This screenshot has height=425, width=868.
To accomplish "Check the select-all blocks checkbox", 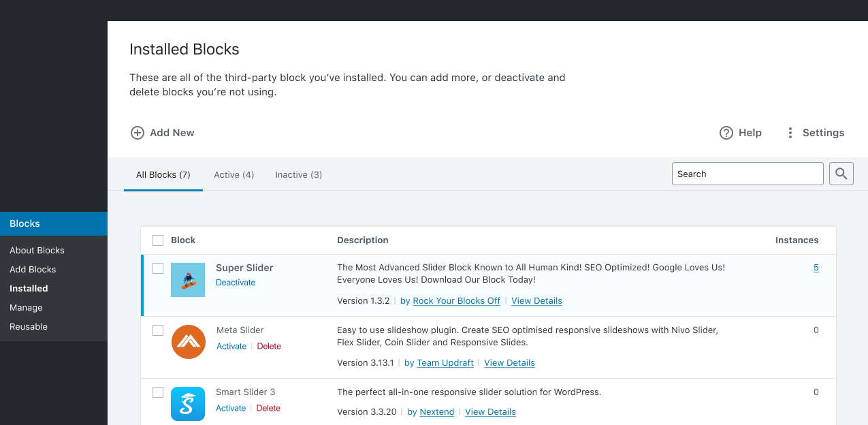I will (x=158, y=240).
